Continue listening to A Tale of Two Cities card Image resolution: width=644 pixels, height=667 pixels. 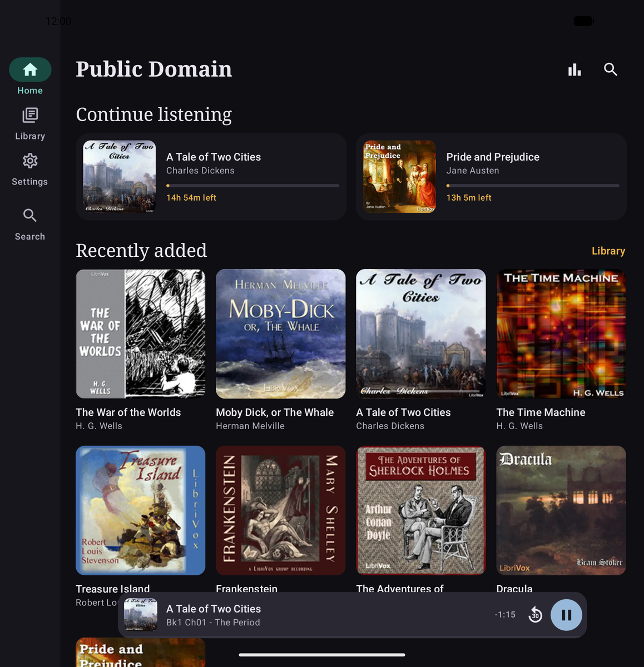(x=211, y=177)
